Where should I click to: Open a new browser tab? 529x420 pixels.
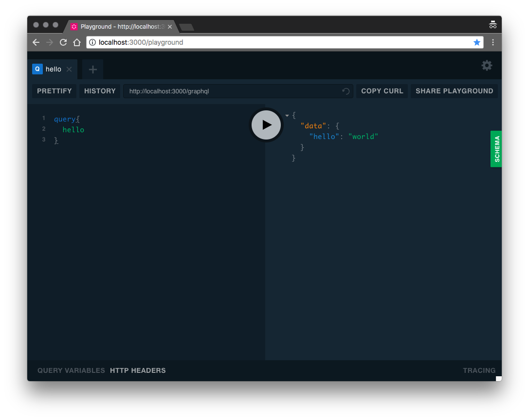point(186,27)
